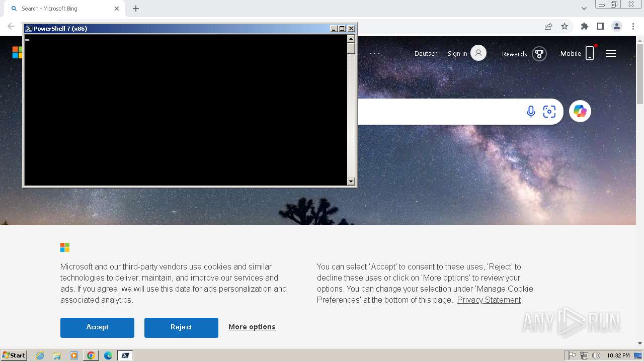This screenshot has width=644, height=362.
Task: Close the Search - Microsoft Bing tab
Action: point(117,9)
